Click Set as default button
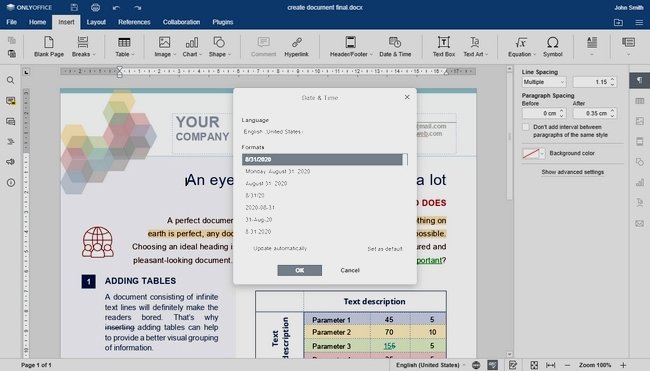Viewport: 650px width, 371px height. click(385, 249)
